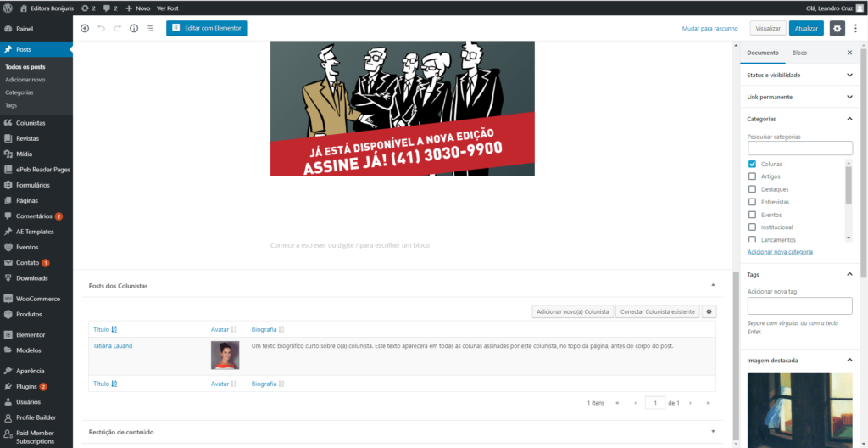This screenshot has height=448, width=868.
Task: Sort columnists by Título header
Action: 105,329
